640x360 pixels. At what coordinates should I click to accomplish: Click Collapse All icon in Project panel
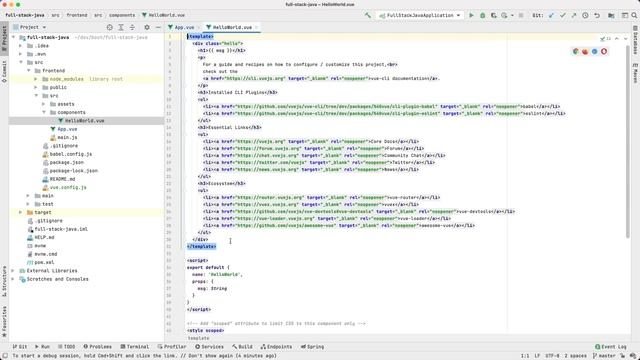click(132, 27)
